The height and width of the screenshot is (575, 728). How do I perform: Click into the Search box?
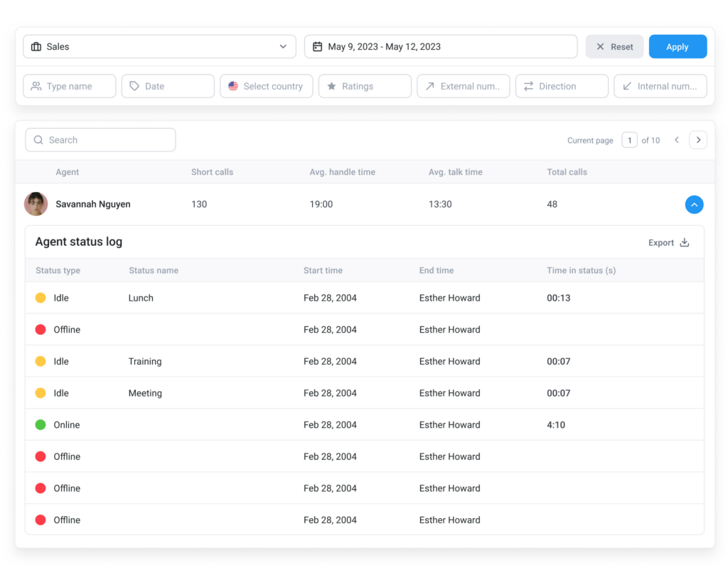pyautogui.click(x=100, y=140)
